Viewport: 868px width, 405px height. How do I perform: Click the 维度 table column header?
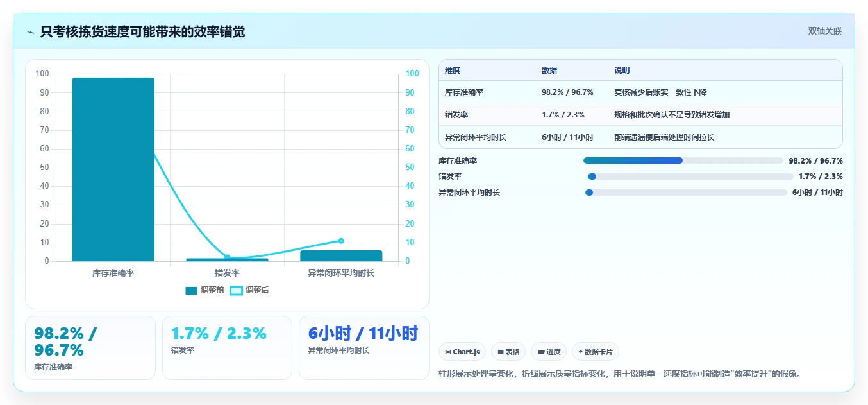[x=453, y=71]
